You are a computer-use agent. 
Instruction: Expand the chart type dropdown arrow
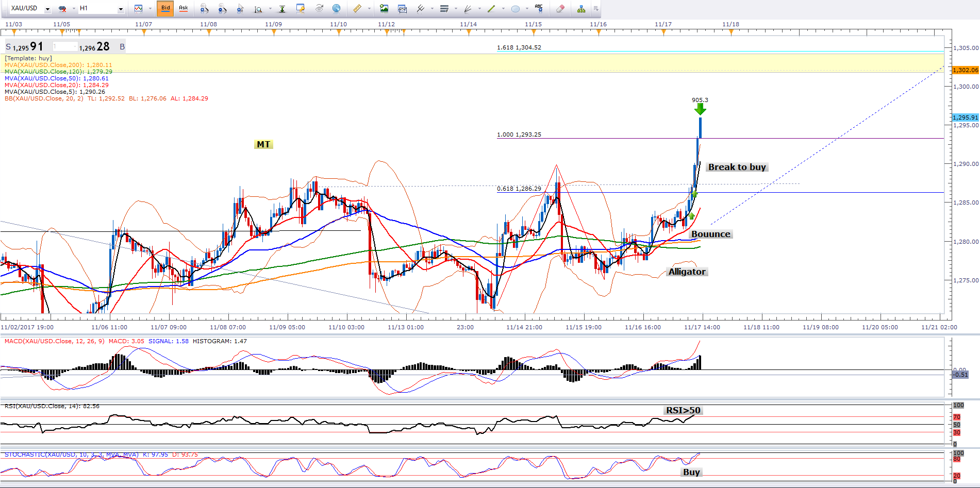pos(150,9)
